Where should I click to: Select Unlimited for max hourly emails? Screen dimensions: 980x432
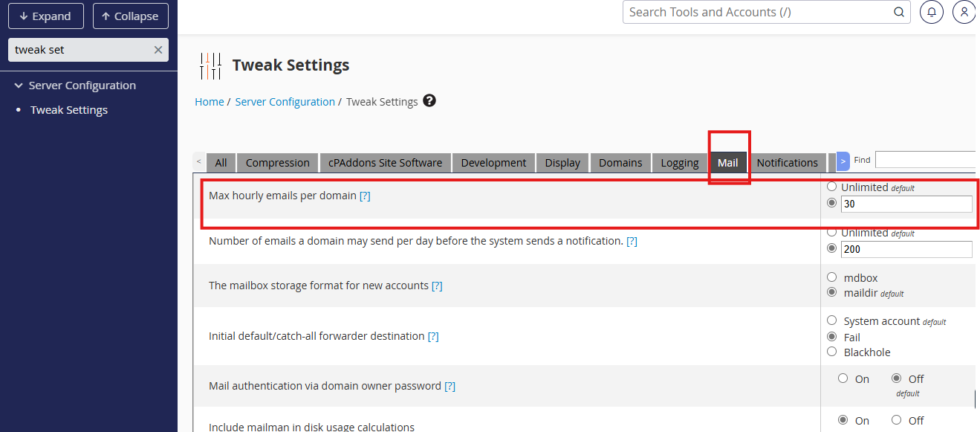[831, 187]
